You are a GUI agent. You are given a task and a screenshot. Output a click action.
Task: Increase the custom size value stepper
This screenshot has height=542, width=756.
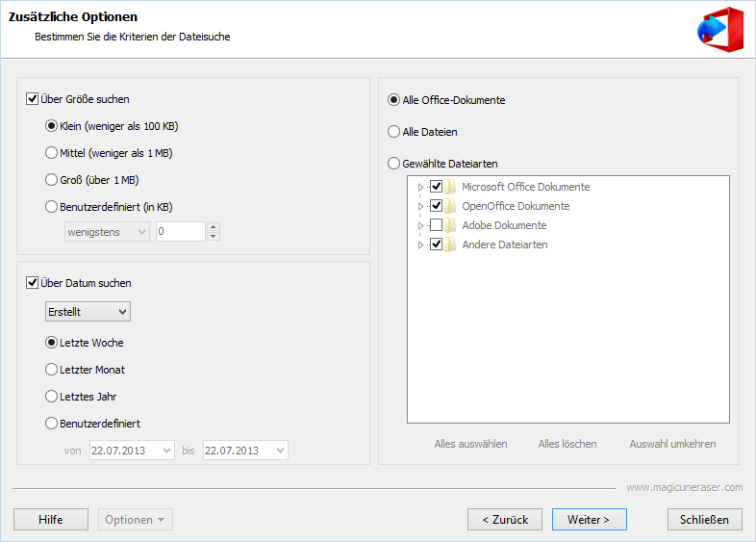[214, 227]
